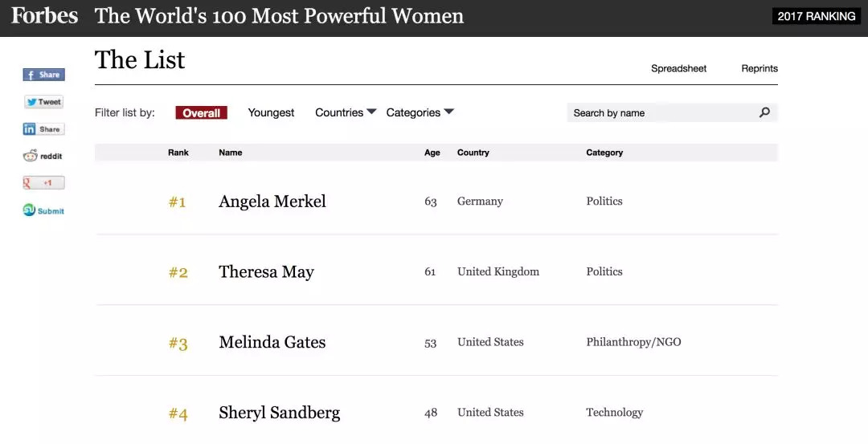Open Angela Merkel's profile
Image resolution: width=868 pixels, height=444 pixels.
click(x=272, y=202)
